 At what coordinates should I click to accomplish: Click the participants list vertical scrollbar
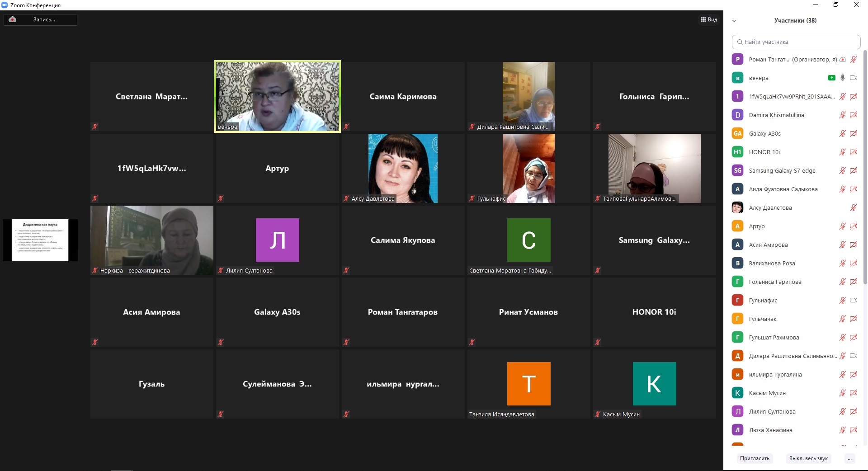click(x=865, y=167)
